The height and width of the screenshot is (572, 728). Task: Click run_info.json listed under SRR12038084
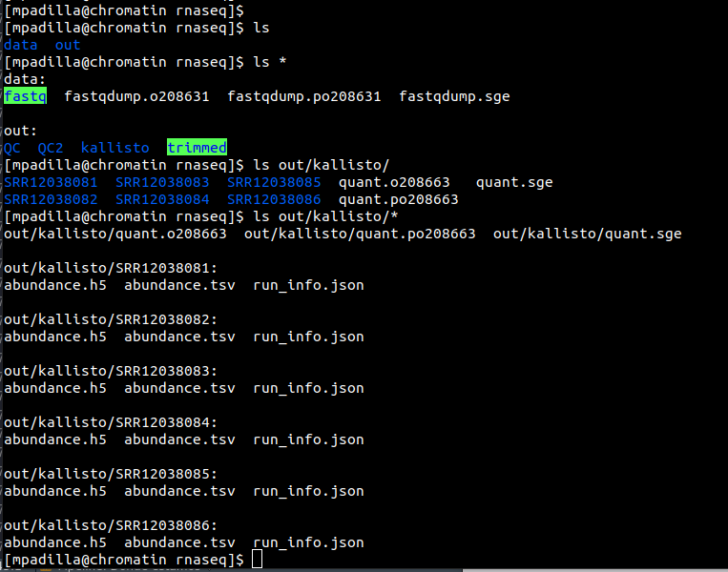point(308,439)
